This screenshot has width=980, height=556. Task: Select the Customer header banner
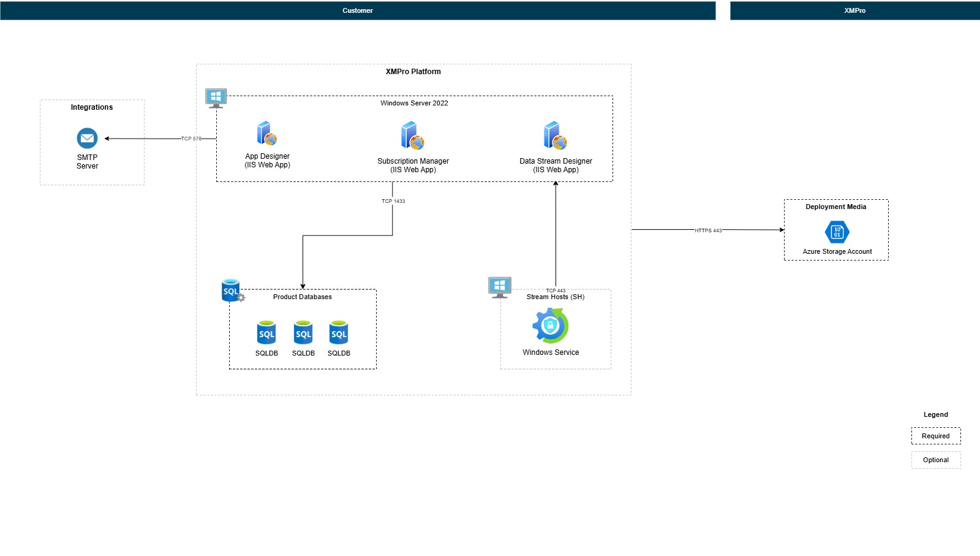pos(358,10)
